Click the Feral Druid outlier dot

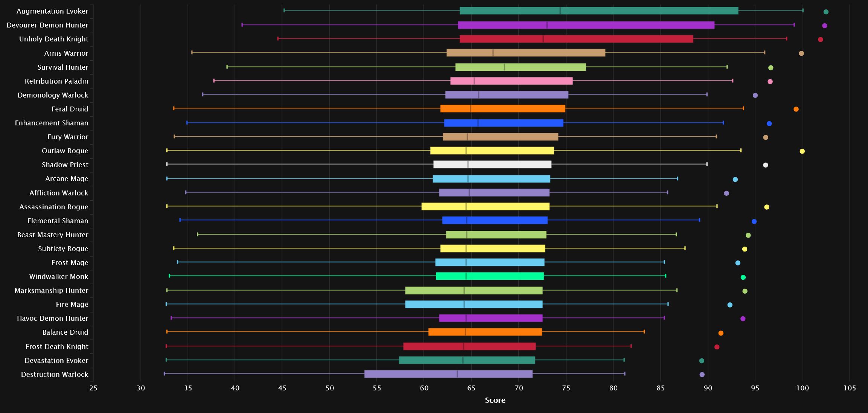pyautogui.click(x=796, y=110)
